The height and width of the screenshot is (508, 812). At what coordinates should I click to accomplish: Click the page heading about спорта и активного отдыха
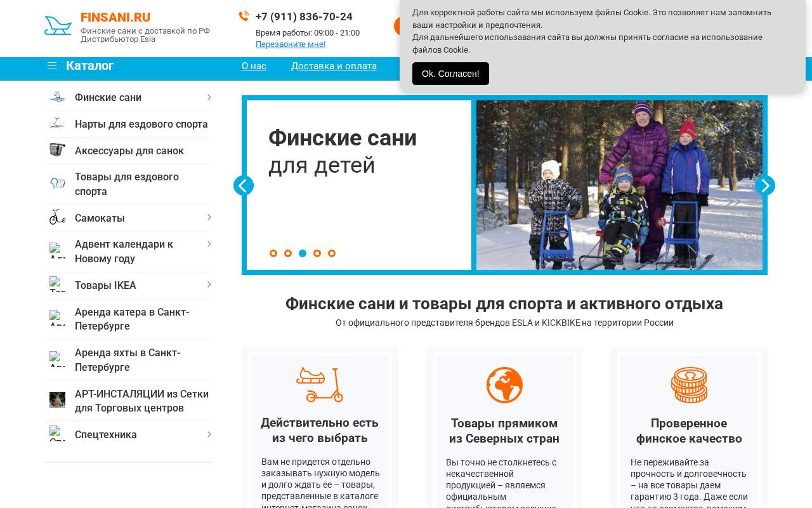click(504, 304)
